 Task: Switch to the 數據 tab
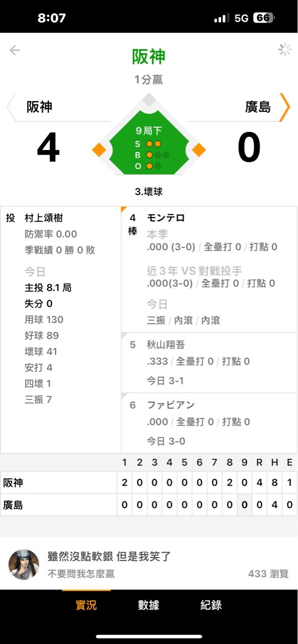[149, 605]
